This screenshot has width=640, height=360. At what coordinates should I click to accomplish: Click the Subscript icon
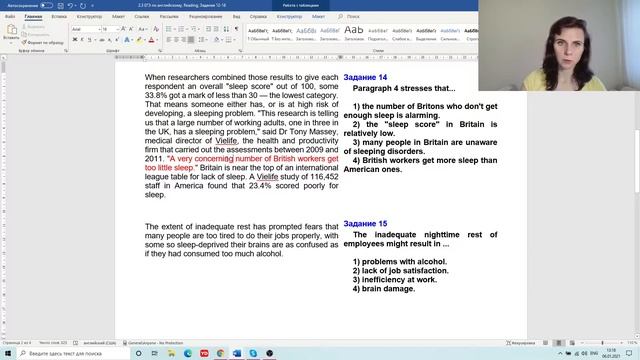tap(109, 40)
